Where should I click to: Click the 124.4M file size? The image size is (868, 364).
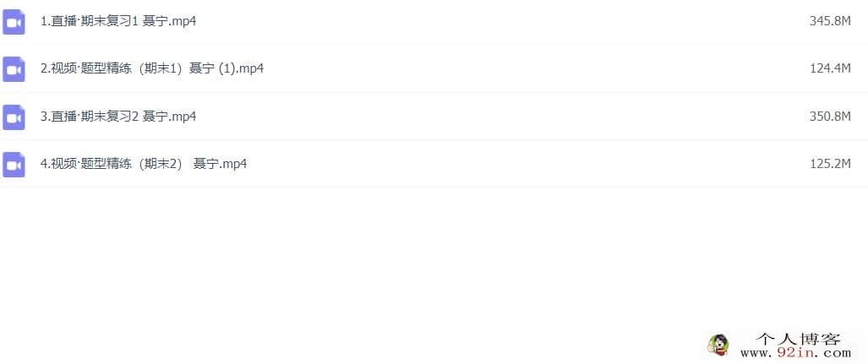[830, 68]
